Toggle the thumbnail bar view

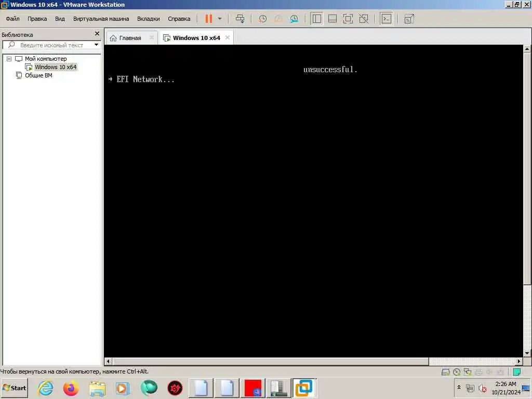(x=332, y=19)
